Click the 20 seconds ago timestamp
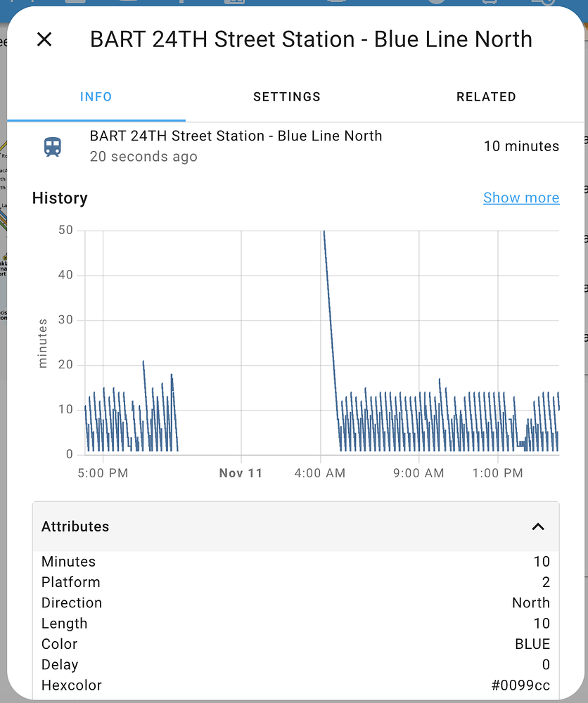Screen dimensions: 588x703 tap(143, 157)
